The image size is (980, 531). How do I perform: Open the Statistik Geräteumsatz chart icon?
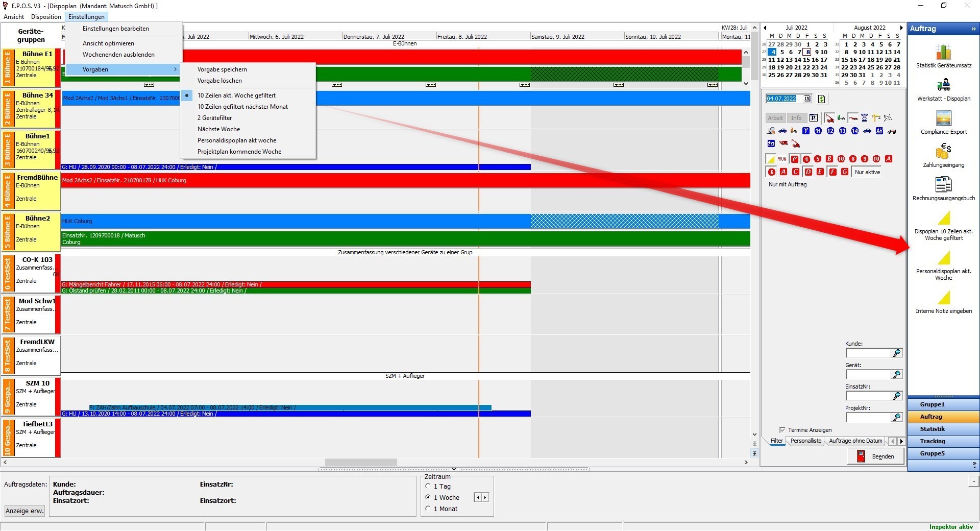click(943, 53)
